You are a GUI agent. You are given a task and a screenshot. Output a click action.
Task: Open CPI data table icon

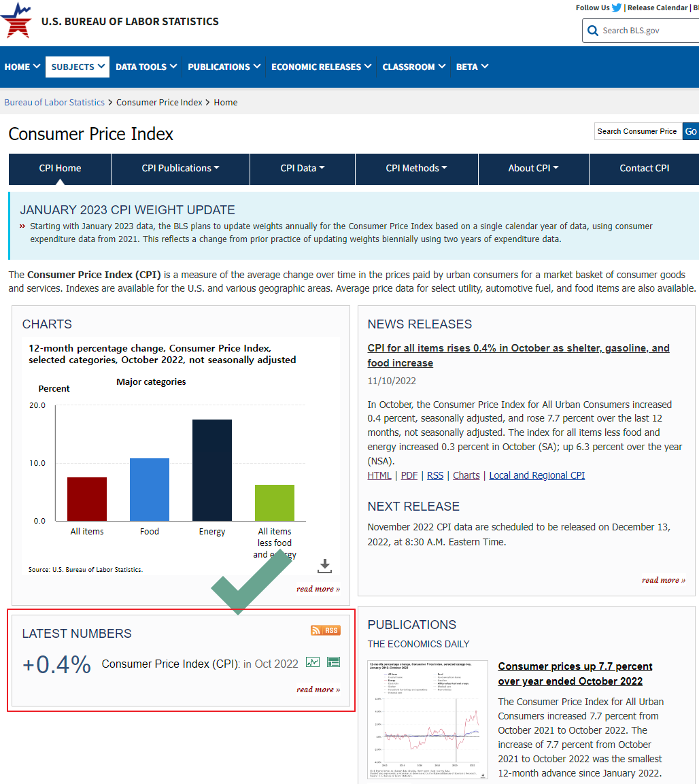333,662
